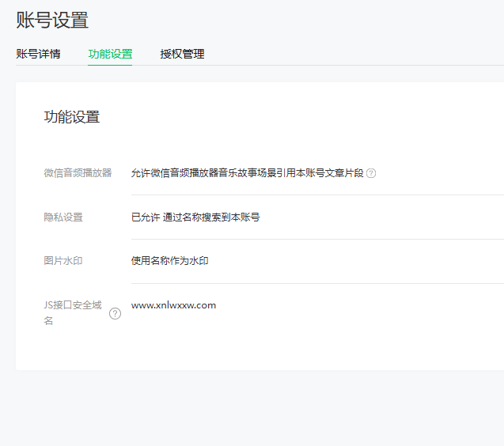Switch to the 授权管理 tab
This screenshot has height=446, width=504.
(x=182, y=54)
